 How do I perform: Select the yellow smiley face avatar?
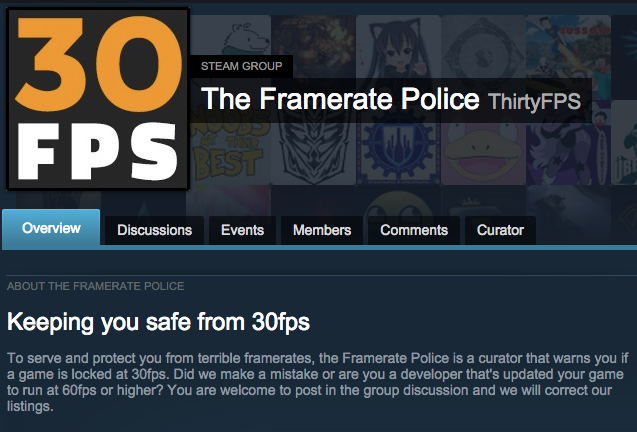coord(398,201)
